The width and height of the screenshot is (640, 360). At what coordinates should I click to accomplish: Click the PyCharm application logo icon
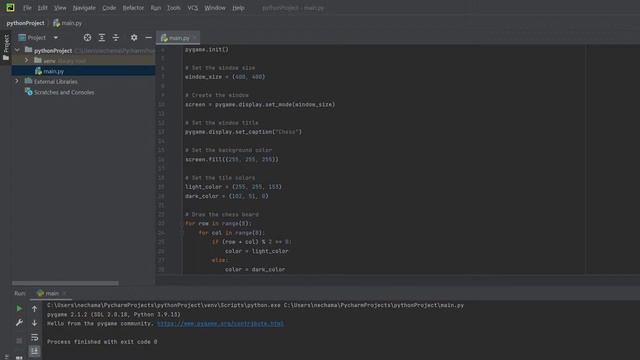(10, 7)
